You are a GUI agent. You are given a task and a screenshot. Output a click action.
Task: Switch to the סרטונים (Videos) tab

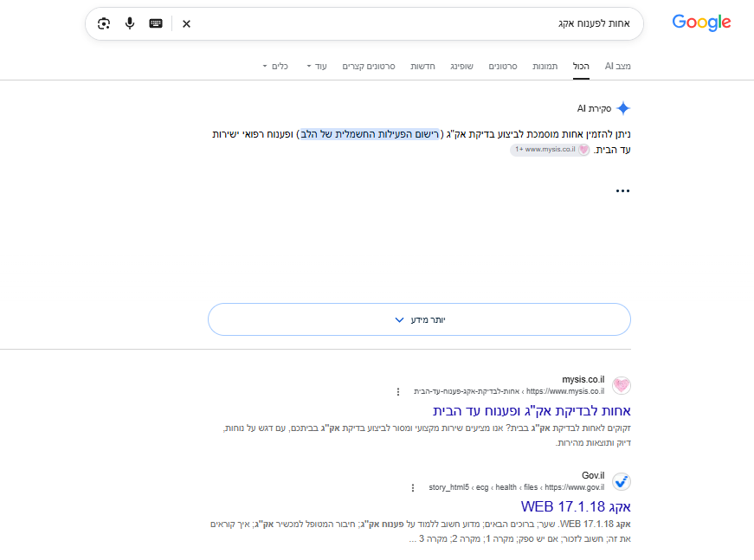click(x=503, y=67)
